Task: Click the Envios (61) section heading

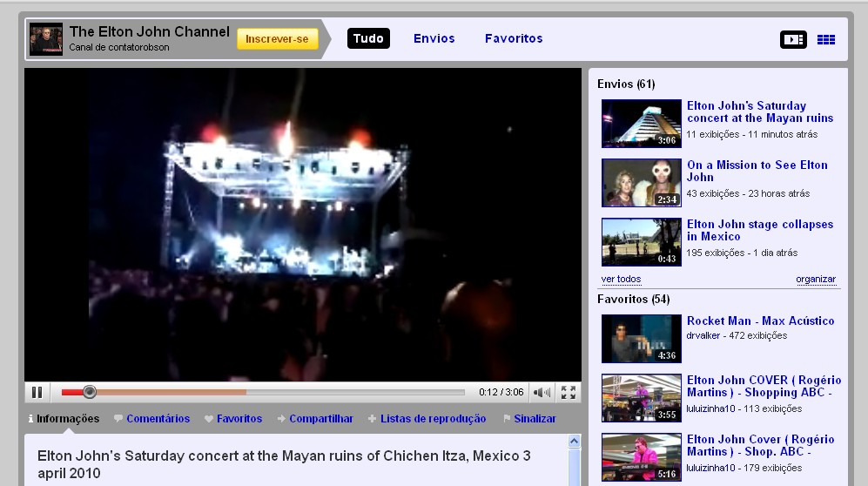Action: (626, 84)
